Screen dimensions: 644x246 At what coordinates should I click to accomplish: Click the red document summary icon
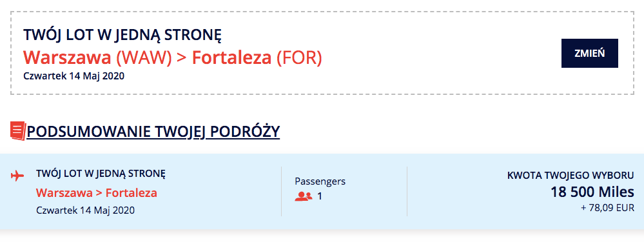(17, 131)
